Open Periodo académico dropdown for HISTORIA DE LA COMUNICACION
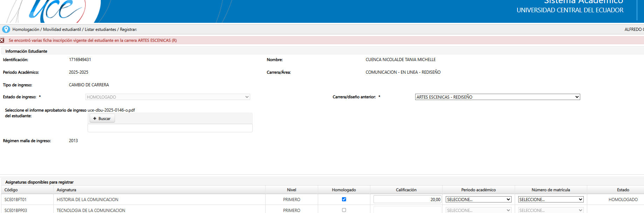The image size is (644, 213). pos(479,199)
